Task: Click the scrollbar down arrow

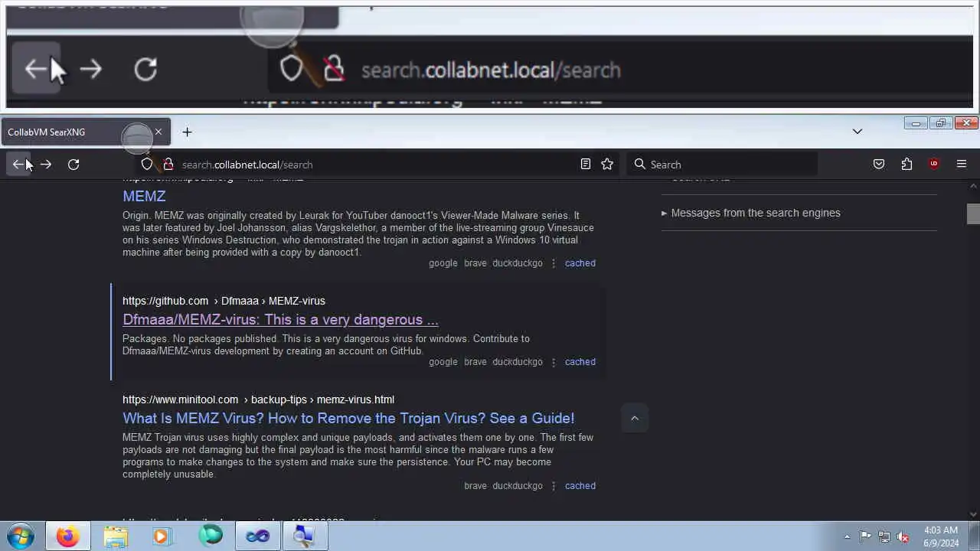Action: (x=973, y=514)
